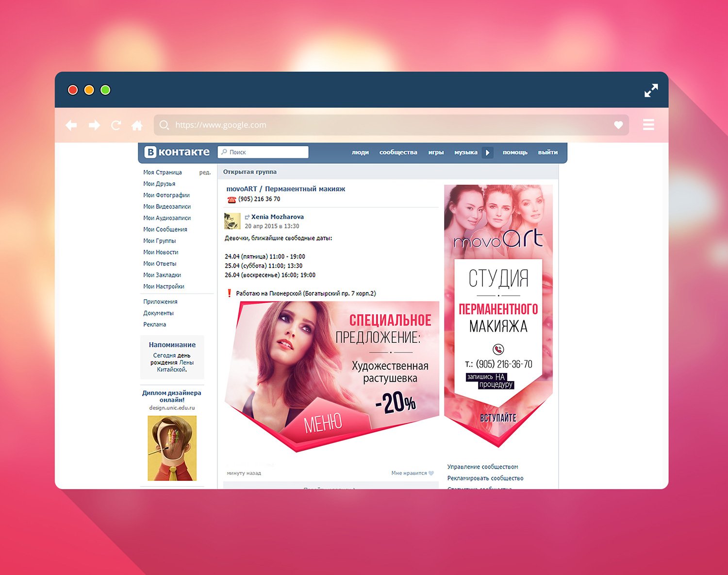728x575 pixels.
Task: Open Мои Фотографии in the sidebar
Action: [x=166, y=195]
